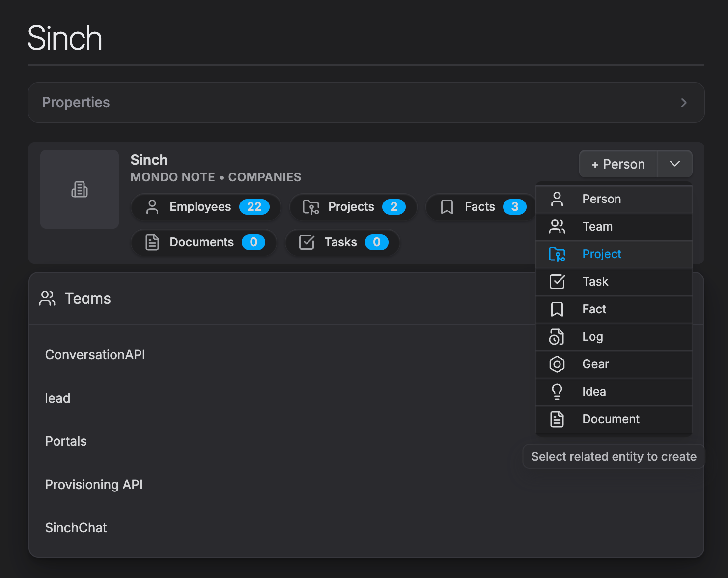Click the company building placeholder thumbnail
The height and width of the screenshot is (578, 728).
[80, 189]
